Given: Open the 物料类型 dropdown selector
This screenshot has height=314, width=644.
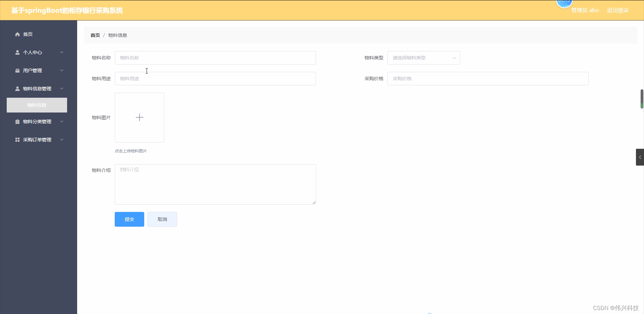Looking at the screenshot, I should pyautogui.click(x=424, y=58).
